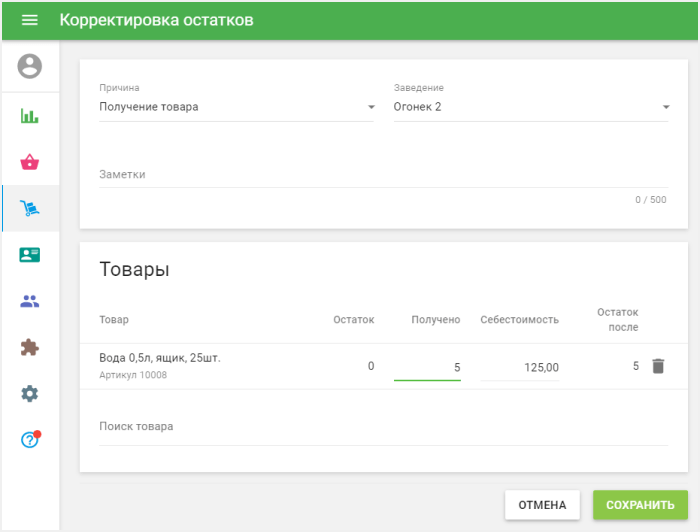
Task: Open the help question mark icon
Action: pos(29,440)
